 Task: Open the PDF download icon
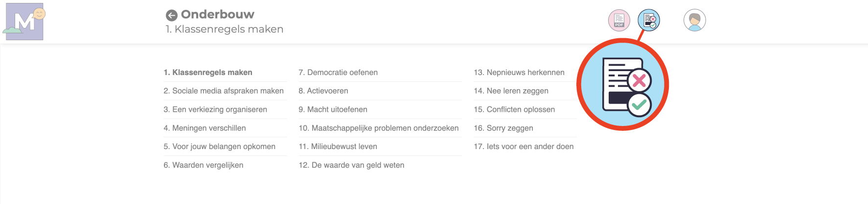tap(619, 21)
